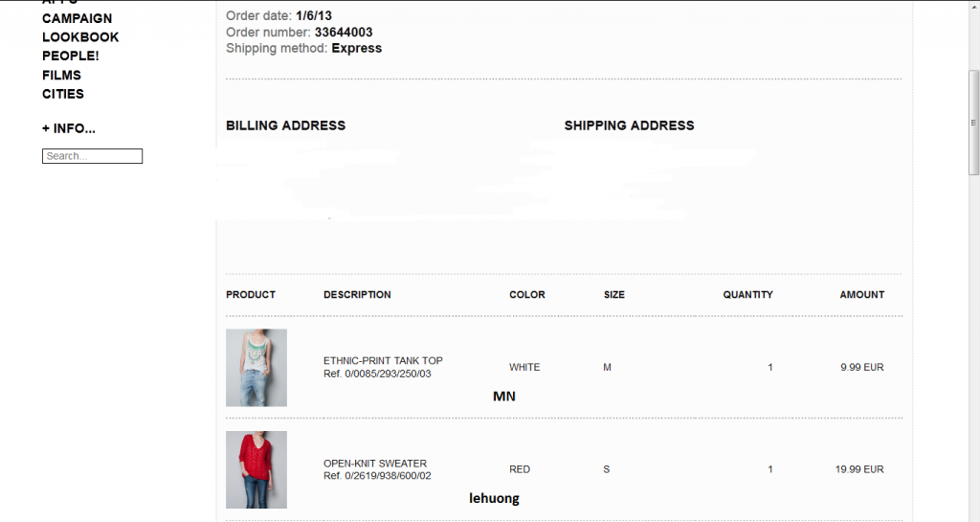Click the OPEN-KNIT SWEATER product name
This screenshot has width=980, height=522.
pos(375,464)
